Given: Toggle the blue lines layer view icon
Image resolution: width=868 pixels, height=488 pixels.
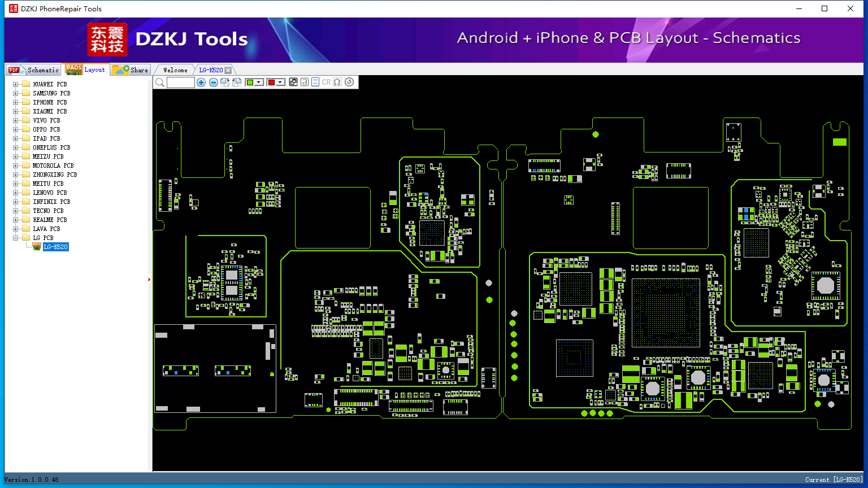Looking at the screenshot, I should pos(315,82).
